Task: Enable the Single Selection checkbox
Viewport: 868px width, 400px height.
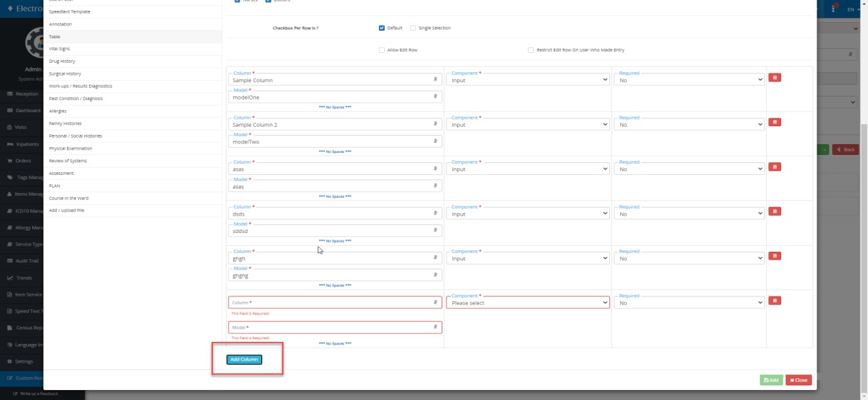Action: (x=413, y=28)
